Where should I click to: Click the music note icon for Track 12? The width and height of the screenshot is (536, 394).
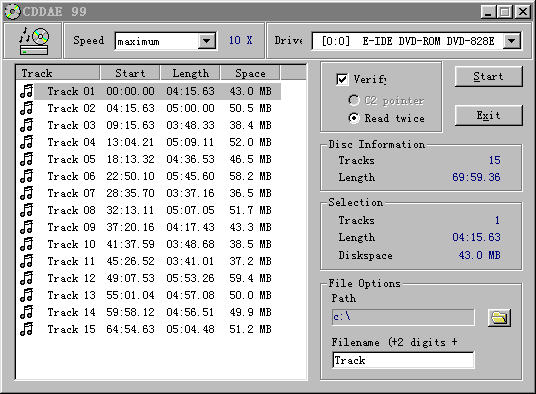pos(27,278)
